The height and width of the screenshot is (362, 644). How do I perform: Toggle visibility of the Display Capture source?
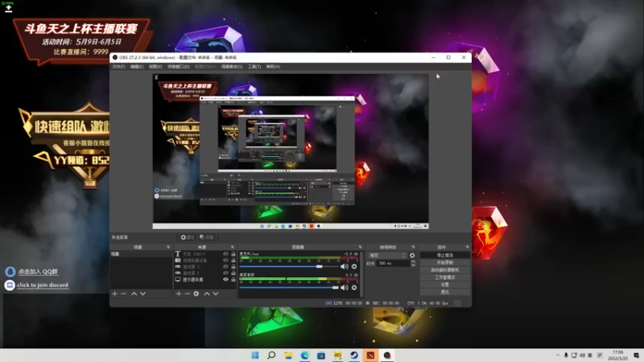(x=225, y=279)
